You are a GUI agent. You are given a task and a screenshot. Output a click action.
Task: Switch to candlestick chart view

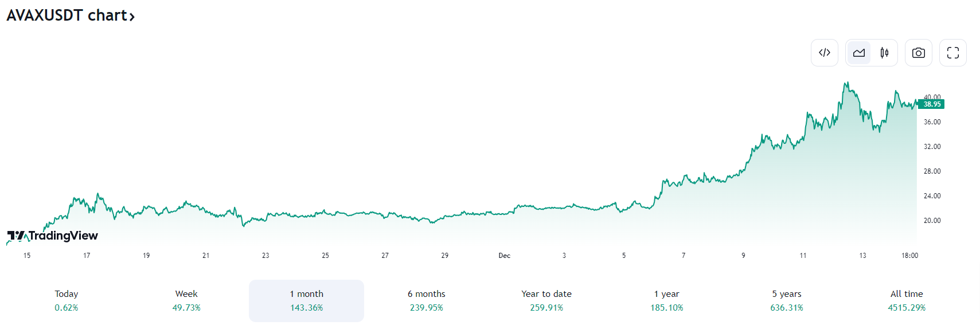click(x=884, y=53)
